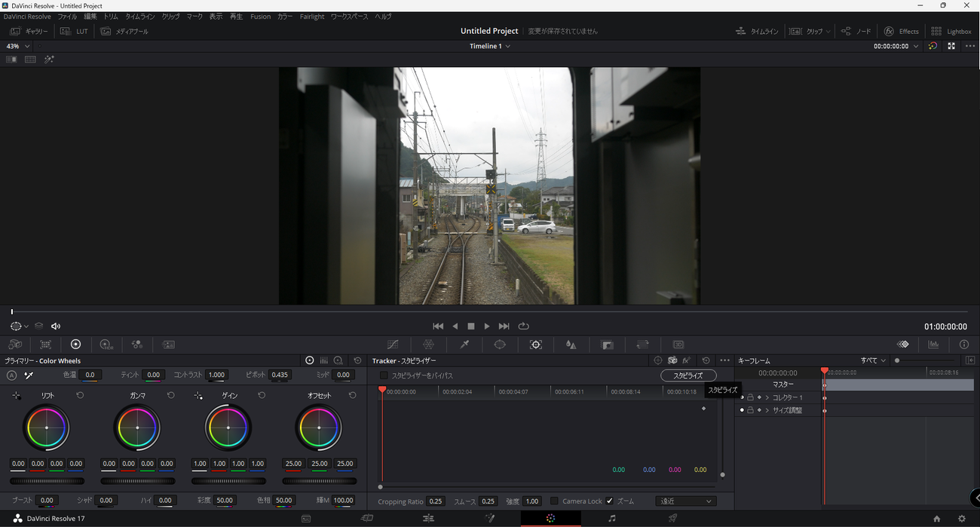Open project settings gear icon
Viewport: 980px width, 527px height.
coord(961,519)
